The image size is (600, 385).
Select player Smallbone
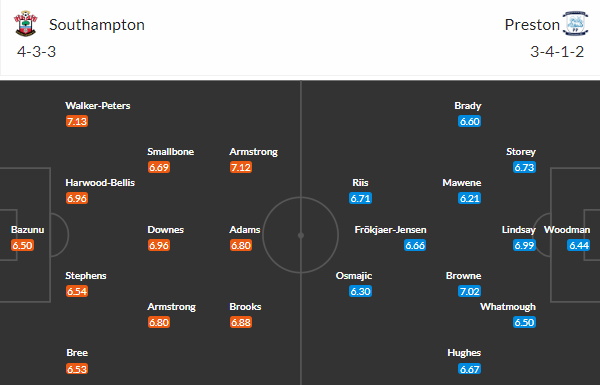(171, 152)
